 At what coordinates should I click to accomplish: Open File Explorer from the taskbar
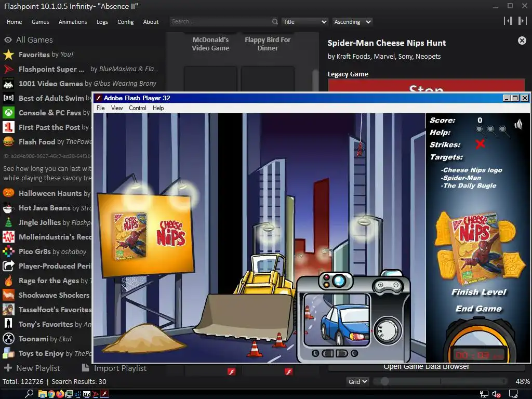pyautogui.click(x=43, y=394)
